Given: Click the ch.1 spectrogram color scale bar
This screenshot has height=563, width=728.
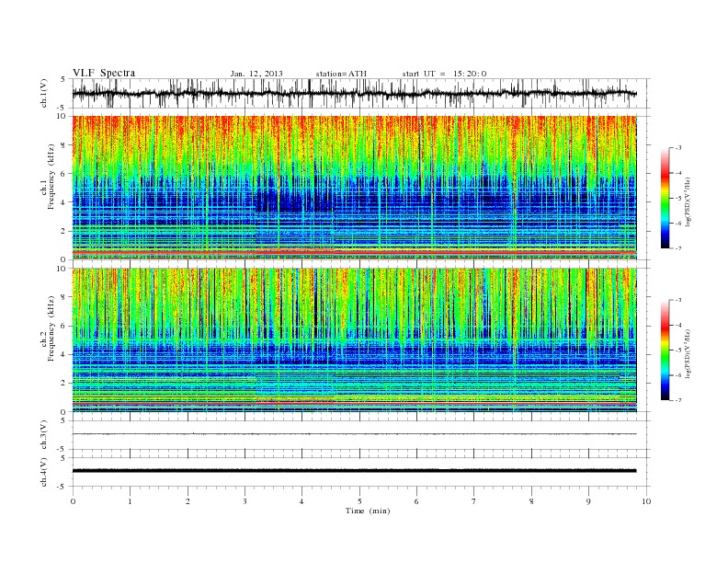Looking at the screenshot, I should (665, 199).
